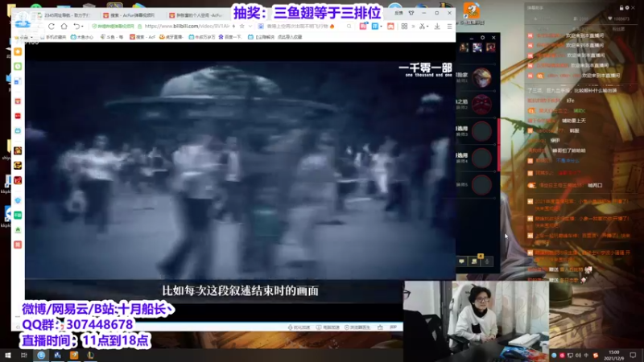The image size is (644, 362).
Task: Click the orange-red extension icon
Action: (390, 27)
